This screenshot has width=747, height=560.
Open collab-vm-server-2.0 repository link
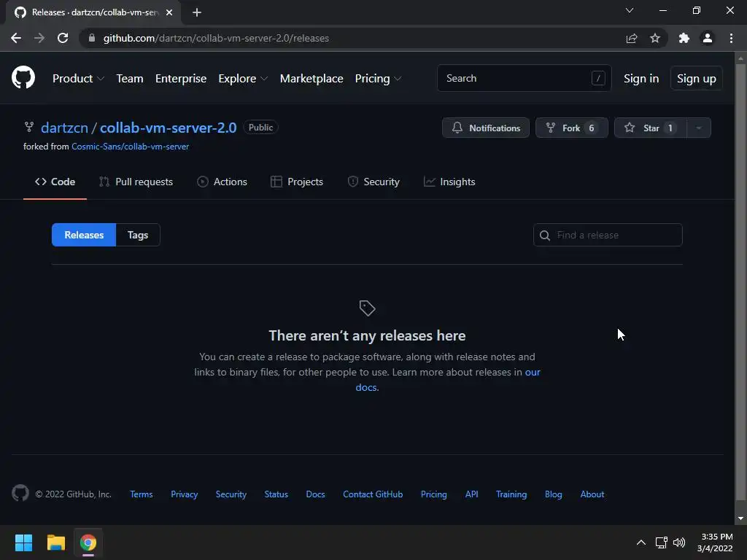tap(169, 128)
